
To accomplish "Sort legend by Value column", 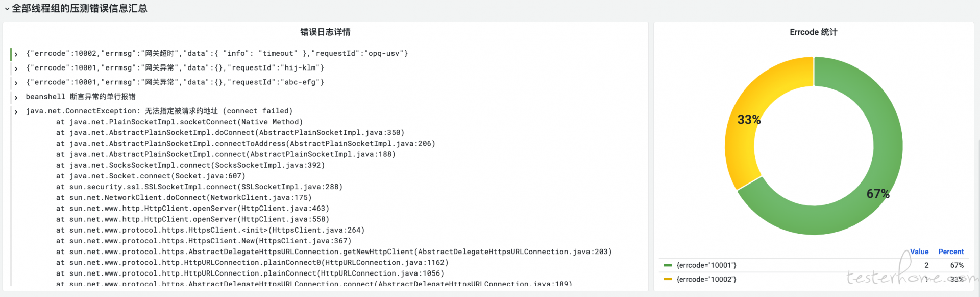I will (x=919, y=252).
